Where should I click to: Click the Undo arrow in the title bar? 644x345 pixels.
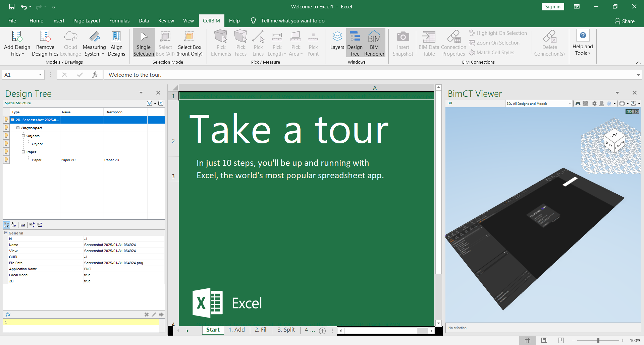[23, 7]
